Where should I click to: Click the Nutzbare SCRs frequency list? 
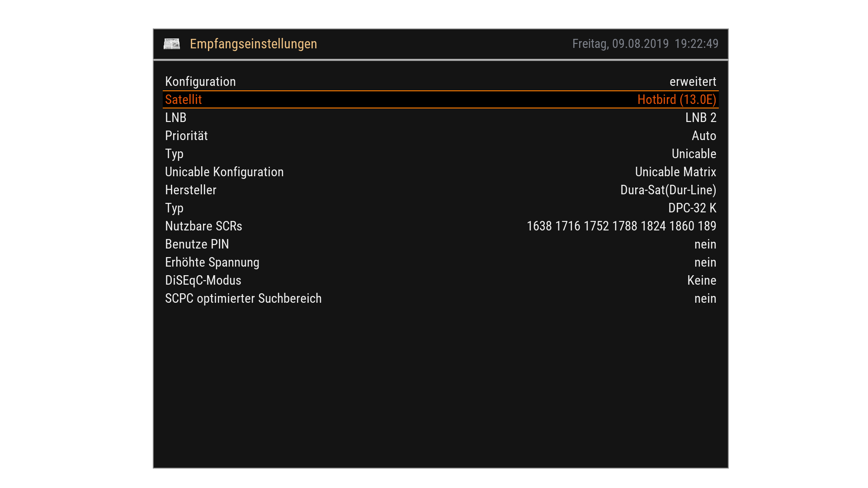coord(621,226)
